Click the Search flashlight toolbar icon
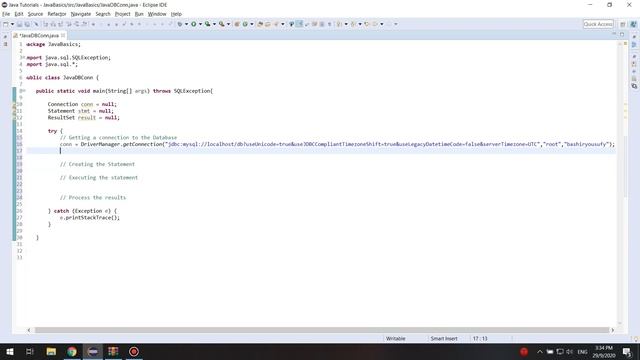Image resolution: width=640 pixels, height=360 pixels. [x=276, y=24]
